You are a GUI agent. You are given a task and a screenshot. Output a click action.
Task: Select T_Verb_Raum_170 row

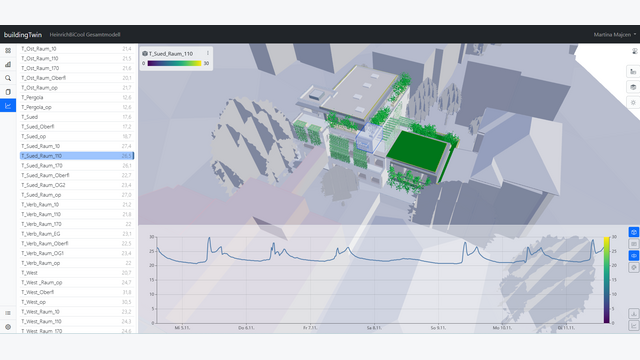[x=77, y=224]
